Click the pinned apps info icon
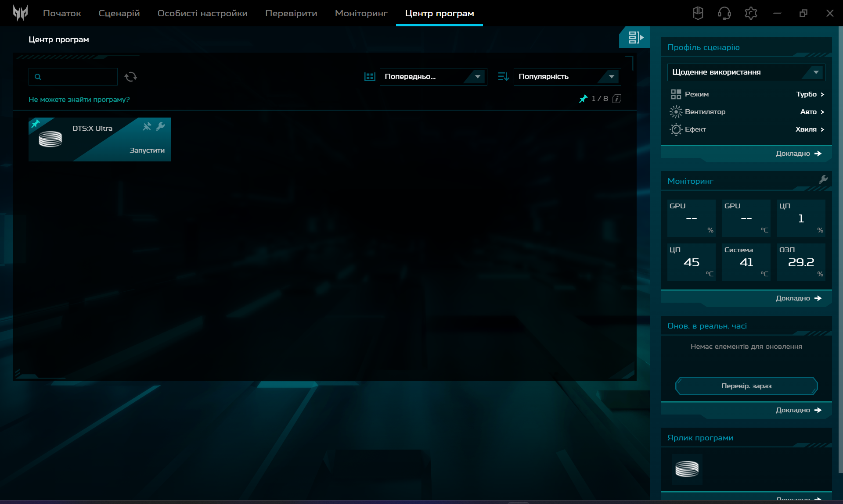The width and height of the screenshot is (843, 504). (x=617, y=99)
